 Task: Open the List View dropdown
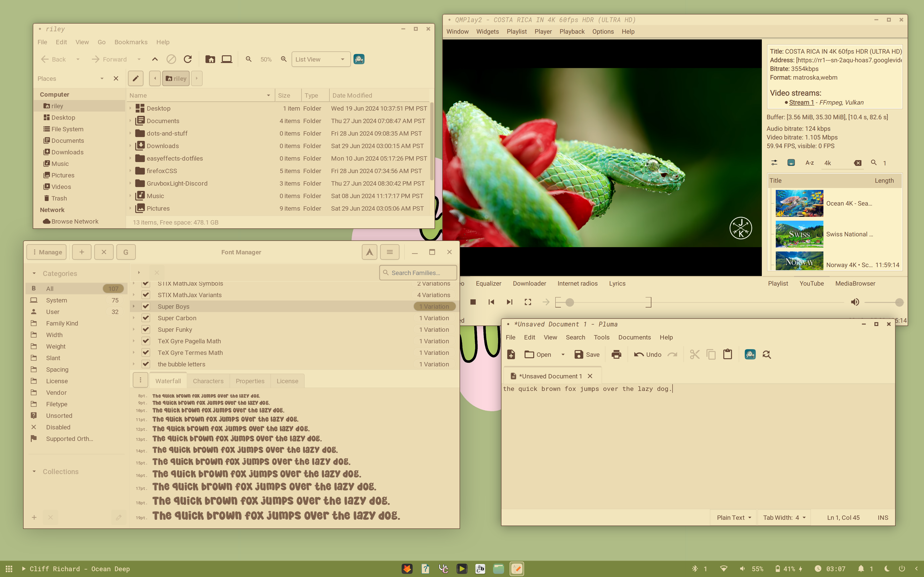(320, 59)
